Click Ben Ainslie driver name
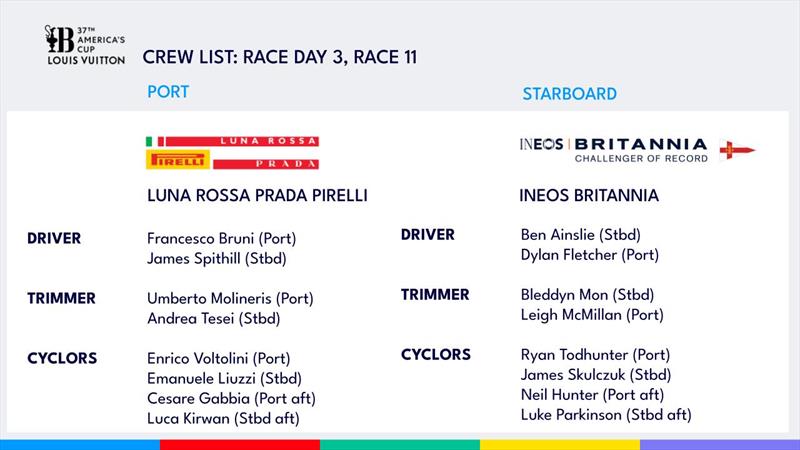This screenshot has width=800, height=450. (x=581, y=235)
